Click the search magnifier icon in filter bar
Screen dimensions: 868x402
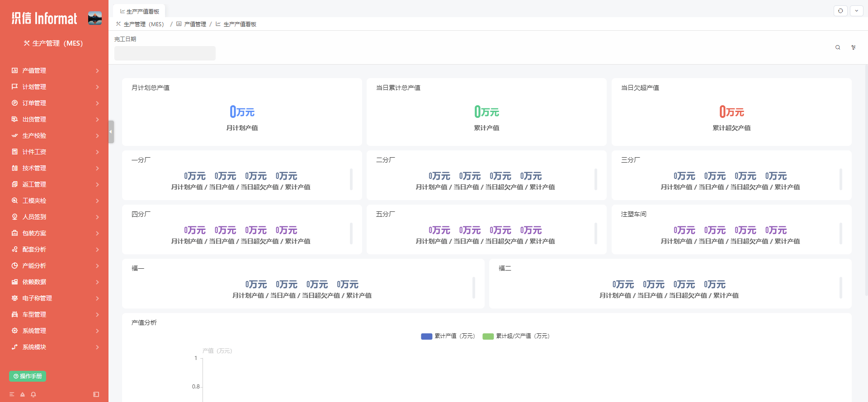click(x=838, y=47)
